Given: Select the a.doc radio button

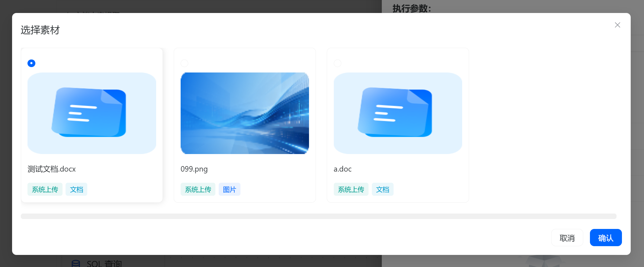Looking at the screenshot, I should (337, 63).
